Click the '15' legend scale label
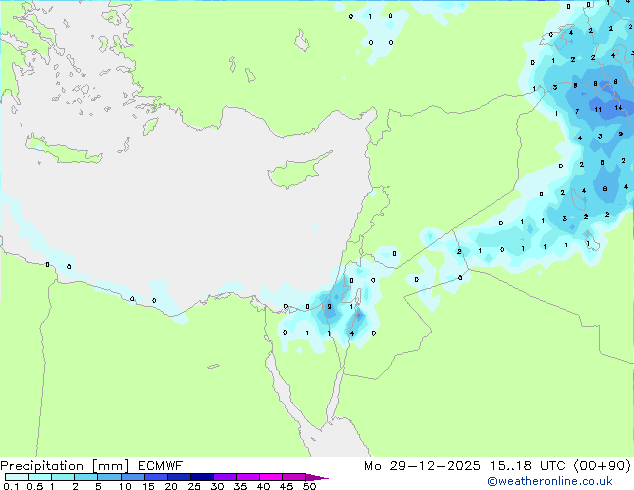 pyautogui.click(x=148, y=486)
